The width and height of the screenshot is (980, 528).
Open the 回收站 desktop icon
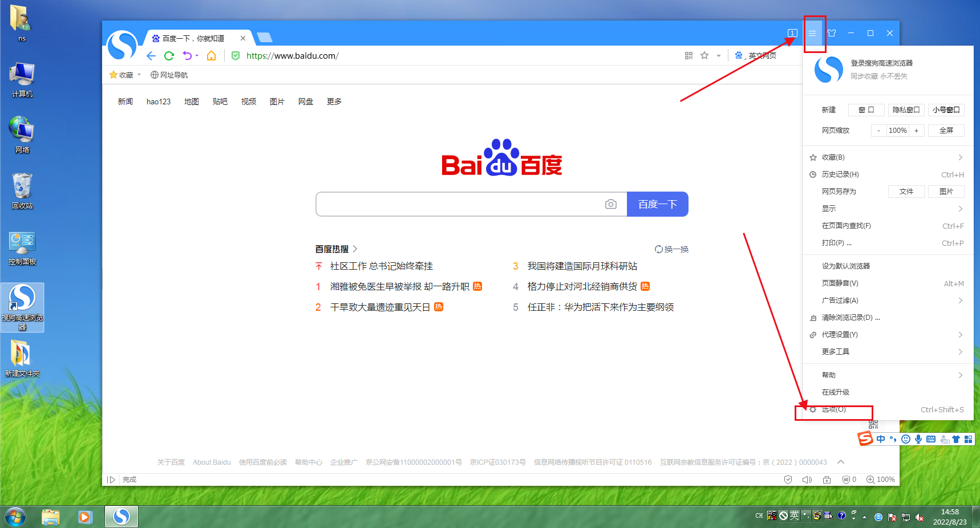[22, 192]
